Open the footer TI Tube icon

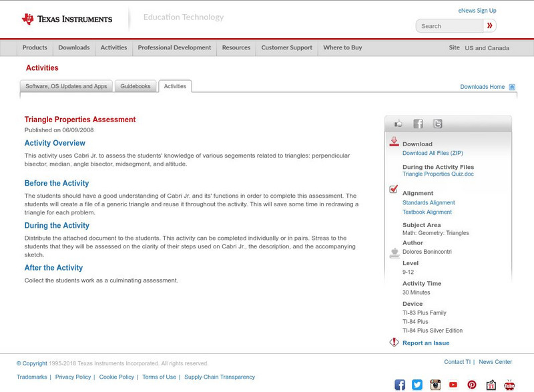coord(509,385)
